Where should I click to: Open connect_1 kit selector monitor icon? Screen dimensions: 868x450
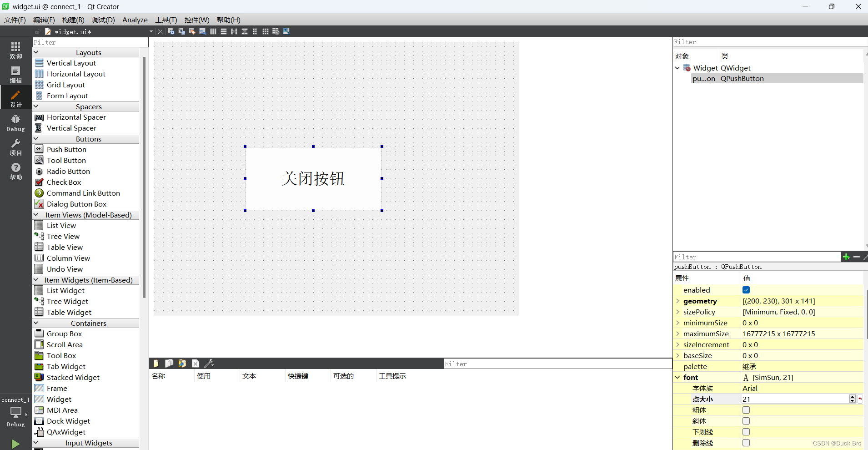click(x=15, y=412)
